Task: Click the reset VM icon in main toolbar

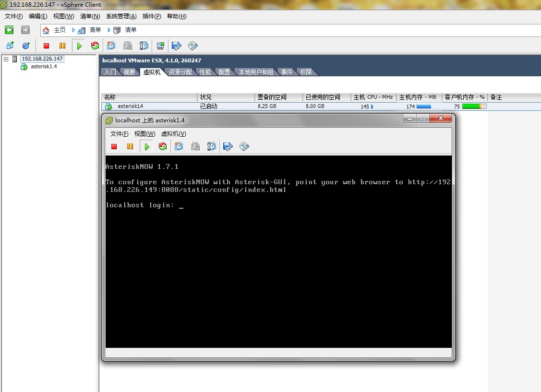Action: (x=95, y=46)
